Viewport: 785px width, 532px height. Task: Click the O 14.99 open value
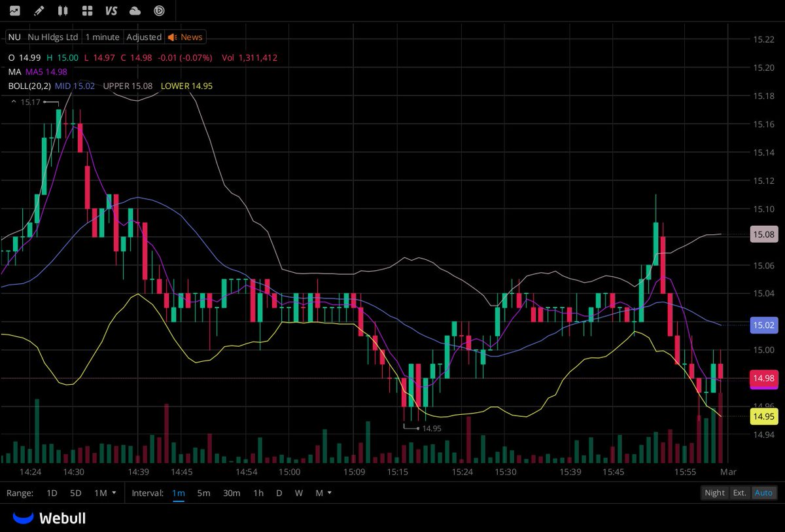tap(24, 58)
